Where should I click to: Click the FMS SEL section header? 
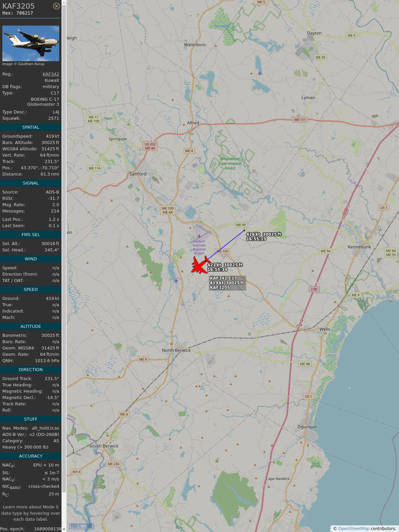click(x=31, y=235)
